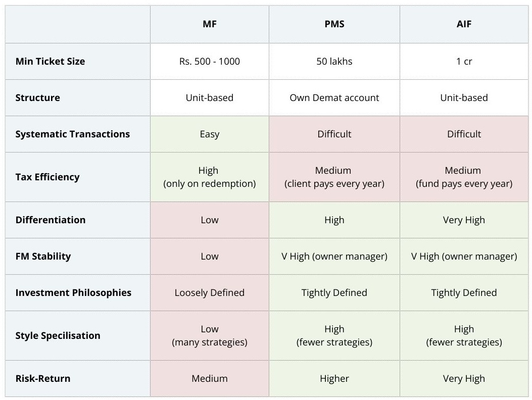Select the Higher cell in Risk-Return row
Viewport: 532px width, 400px height.
click(x=334, y=378)
